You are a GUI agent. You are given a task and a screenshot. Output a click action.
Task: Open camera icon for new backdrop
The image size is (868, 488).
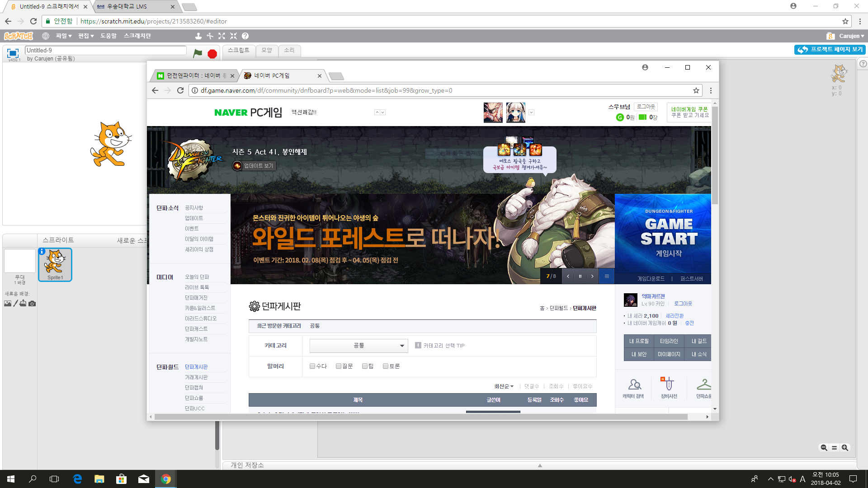32,304
